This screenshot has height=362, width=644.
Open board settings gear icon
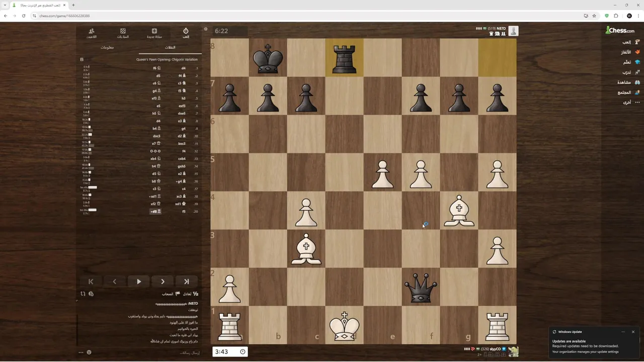point(205,29)
